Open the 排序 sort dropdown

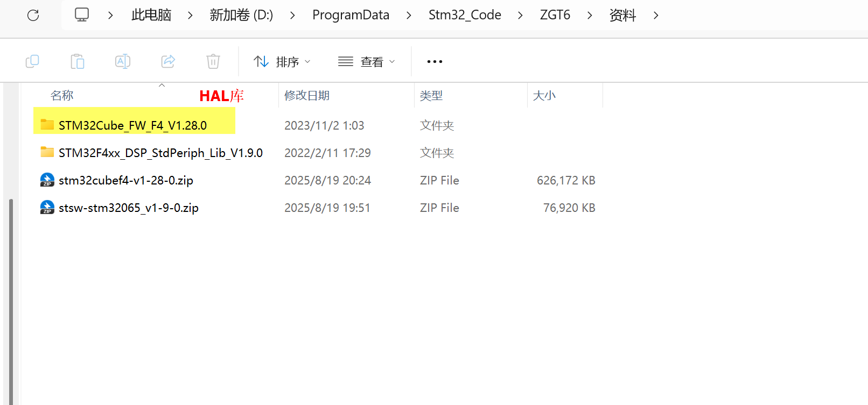click(x=282, y=62)
